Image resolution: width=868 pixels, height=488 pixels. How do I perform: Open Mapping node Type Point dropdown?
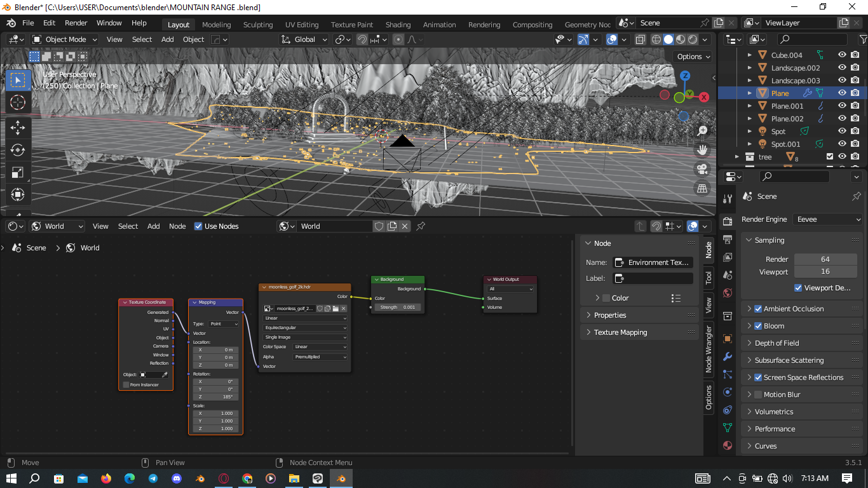[223, 324]
